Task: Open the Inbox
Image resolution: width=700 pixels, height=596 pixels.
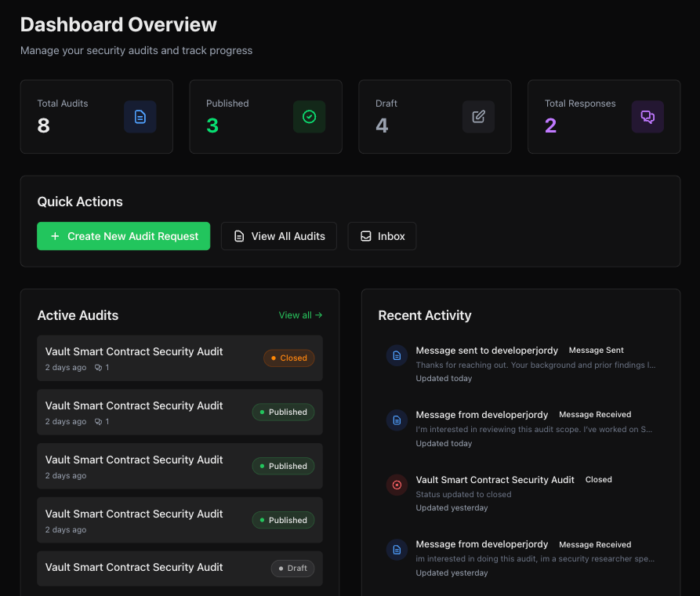Action: click(382, 236)
